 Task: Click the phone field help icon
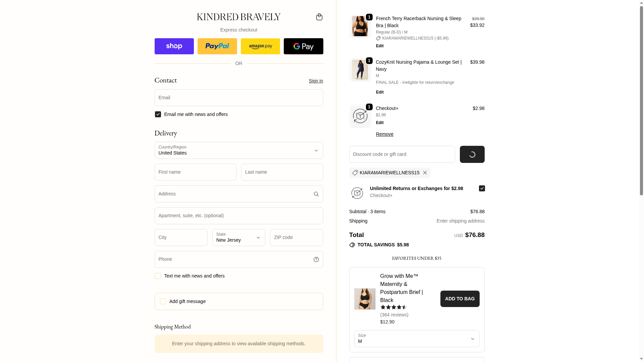click(x=316, y=259)
